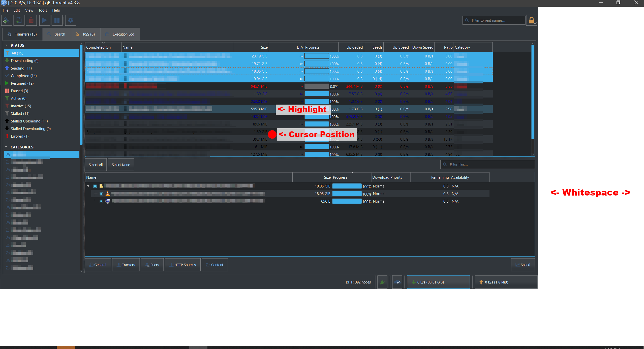This screenshot has height=349, width=644.
Task: Toggle the connection status icon in status bar
Action: [x=382, y=282]
